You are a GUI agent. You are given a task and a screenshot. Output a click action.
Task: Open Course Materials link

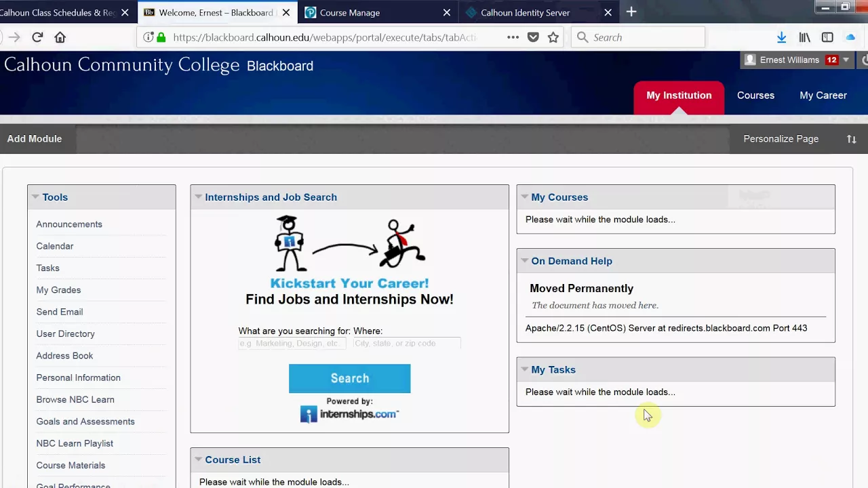click(71, 466)
